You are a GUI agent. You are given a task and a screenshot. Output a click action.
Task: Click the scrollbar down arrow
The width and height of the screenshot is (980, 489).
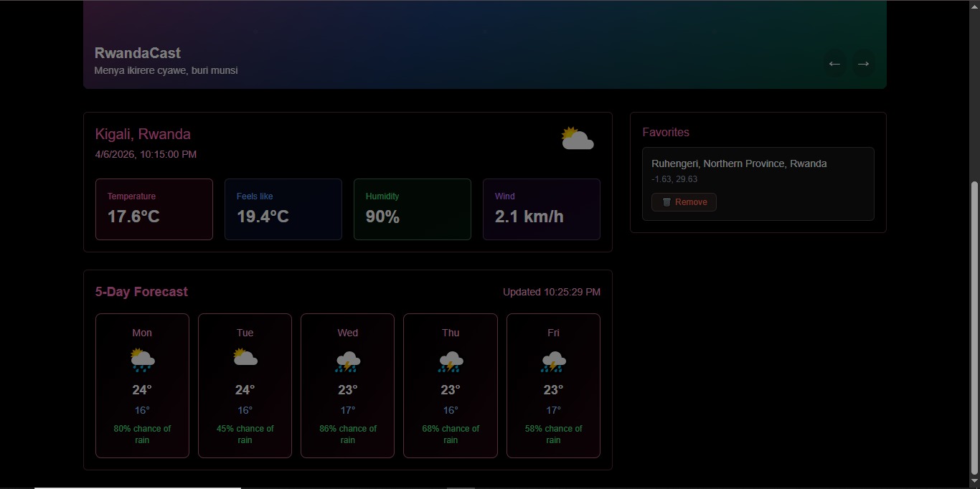974,480
